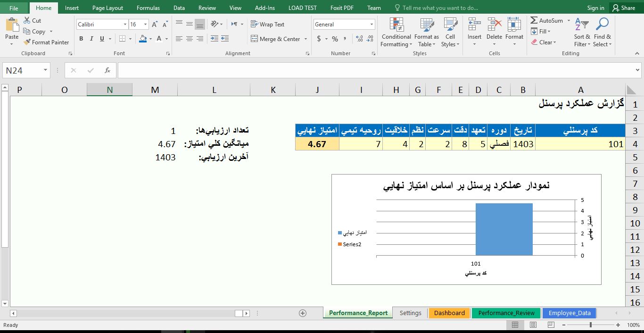Open Cell Styles gallery

coord(451,32)
